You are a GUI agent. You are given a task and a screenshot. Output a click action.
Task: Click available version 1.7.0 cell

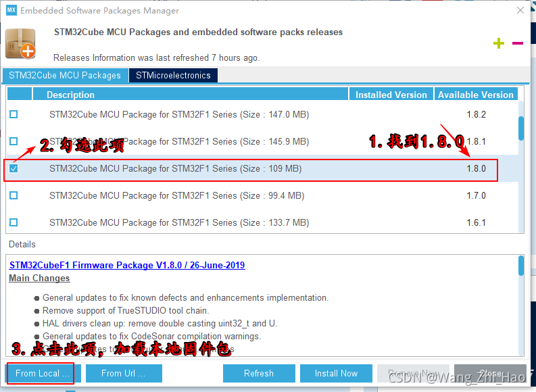(476, 195)
